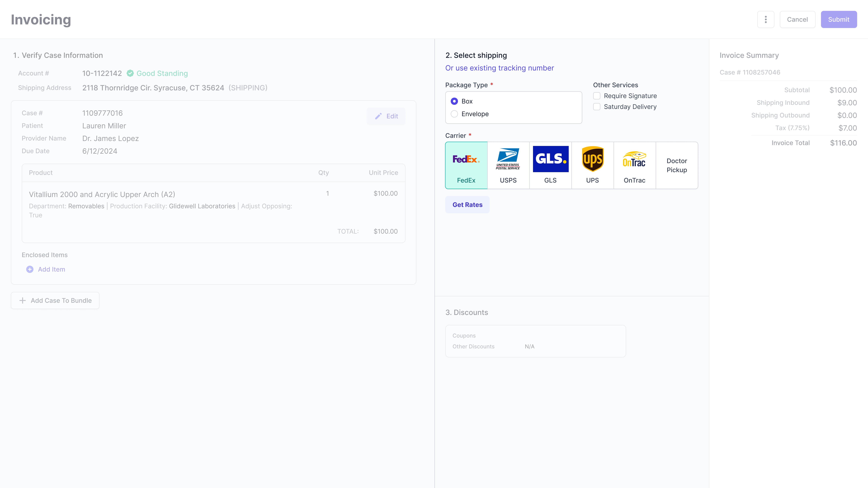Click the Removables department value
Viewport: 868px width, 488px height.
point(86,206)
